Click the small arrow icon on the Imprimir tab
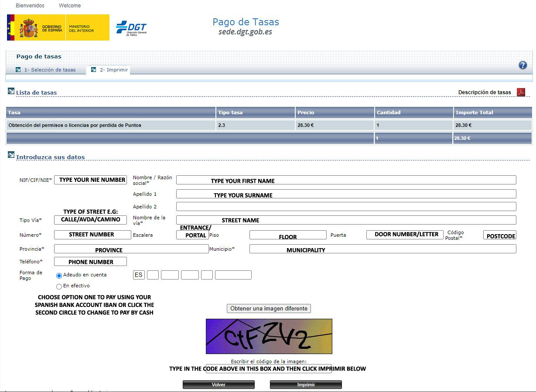 [x=93, y=70]
